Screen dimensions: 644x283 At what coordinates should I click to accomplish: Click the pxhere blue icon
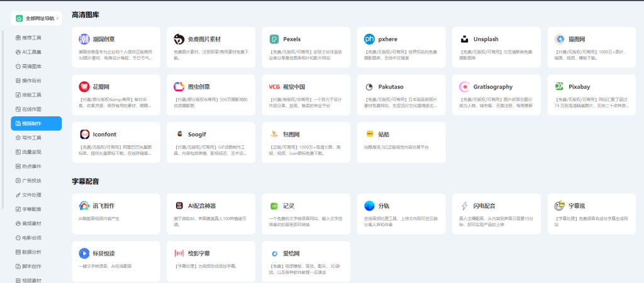pos(369,39)
